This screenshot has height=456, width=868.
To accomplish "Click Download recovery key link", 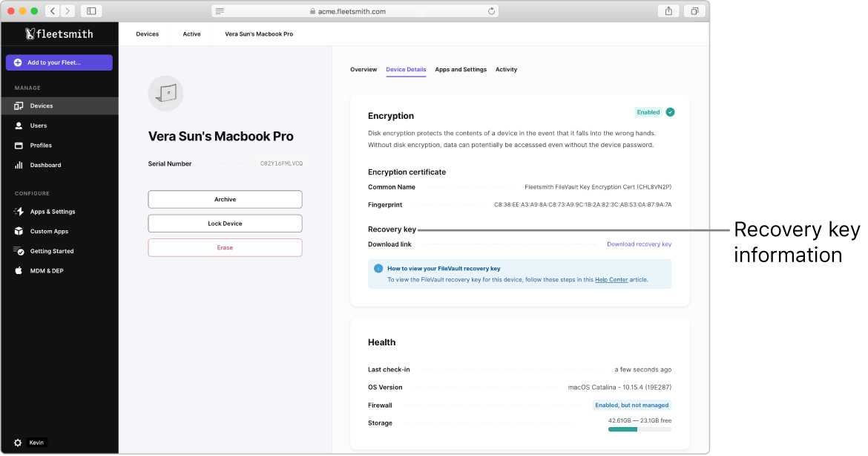I will pyautogui.click(x=640, y=244).
